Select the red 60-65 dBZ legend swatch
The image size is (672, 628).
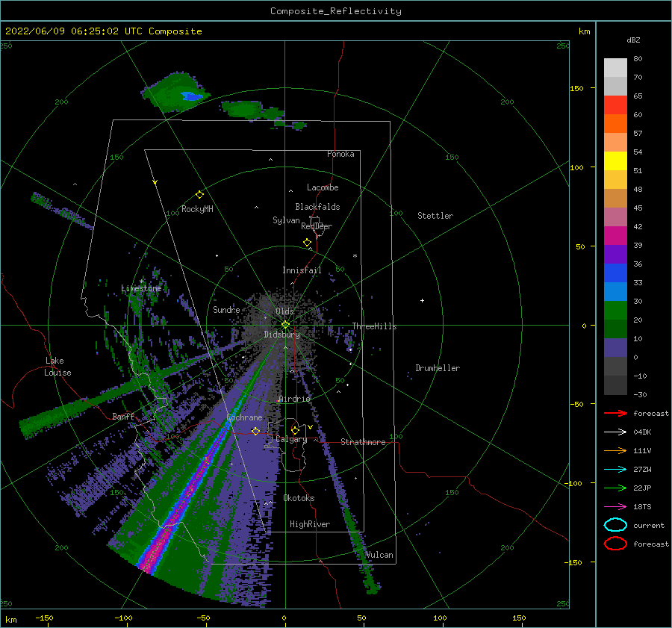coord(615,105)
